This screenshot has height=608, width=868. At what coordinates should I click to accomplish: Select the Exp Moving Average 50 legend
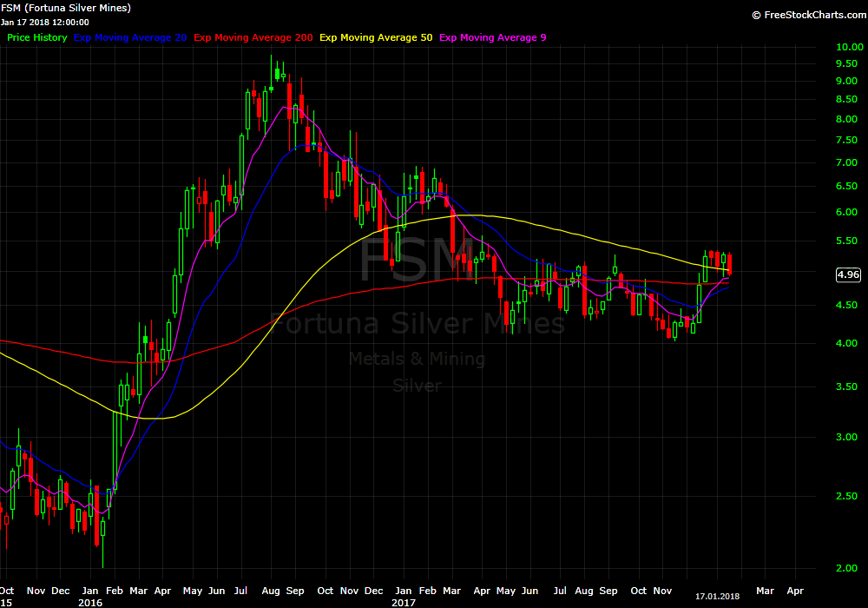point(376,37)
